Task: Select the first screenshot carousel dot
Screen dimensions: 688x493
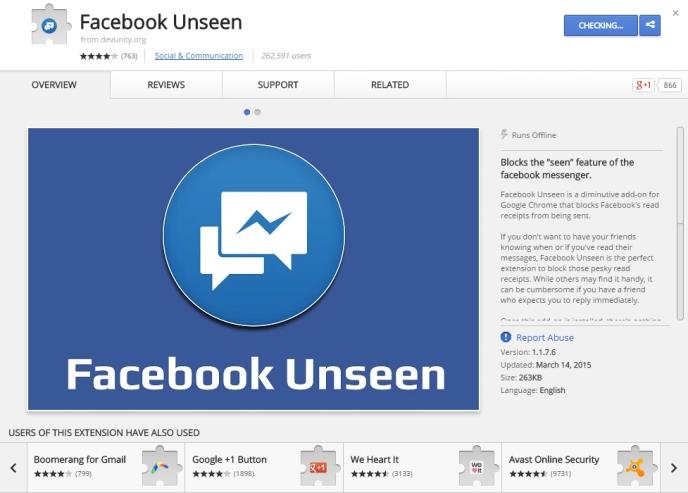Action: pyautogui.click(x=247, y=112)
